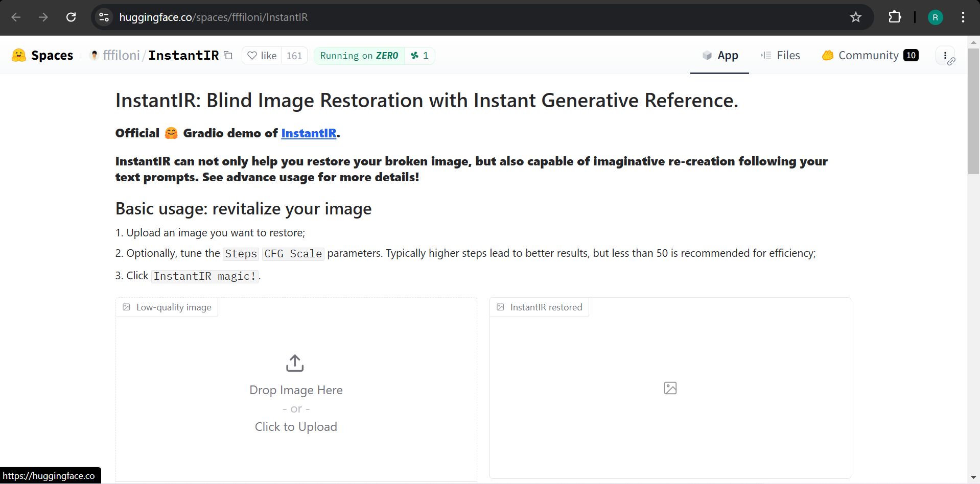The image size is (980, 484).
Task: Click the page vertical scrollbar thumb
Action: tap(973, 111)
